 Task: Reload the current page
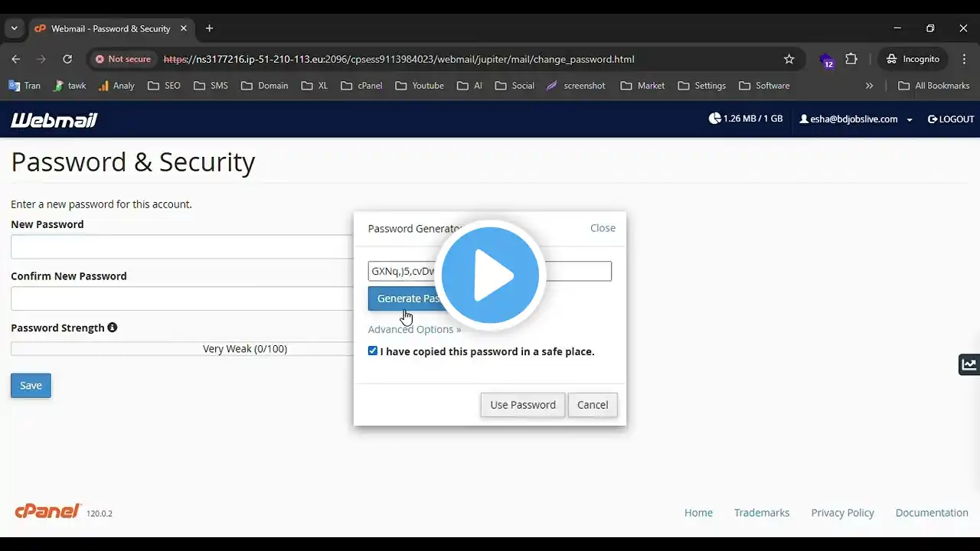67,59
